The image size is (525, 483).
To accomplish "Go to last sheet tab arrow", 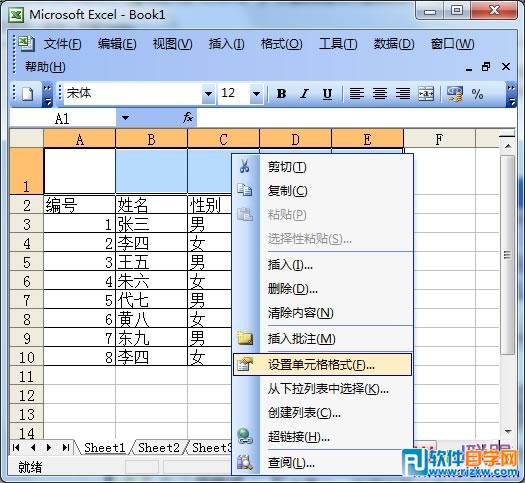I will pos(66,448).
